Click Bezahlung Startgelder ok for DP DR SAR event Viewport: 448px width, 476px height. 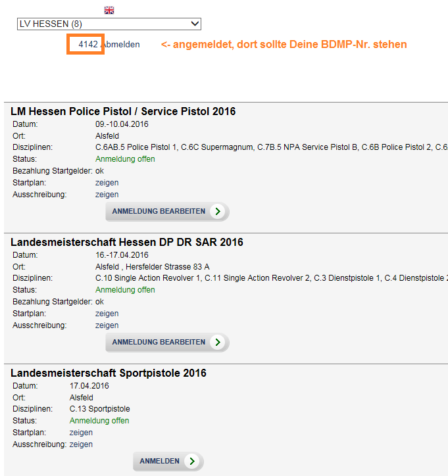[x=99, y=302]
